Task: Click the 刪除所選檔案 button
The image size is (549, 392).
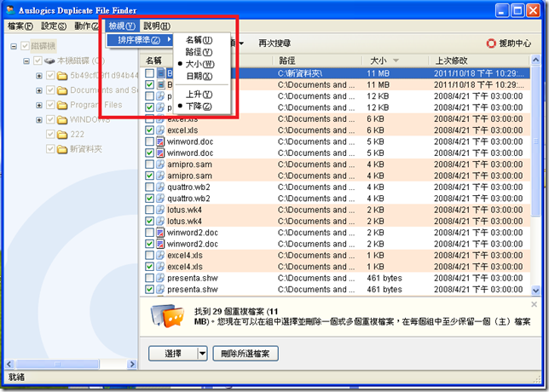Action: click(246, 354)
